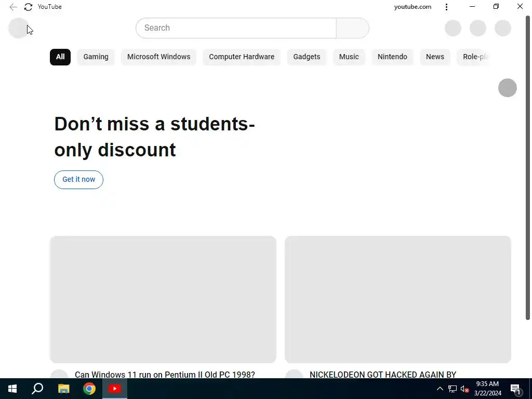Click the muted volume tray icon

click(465, 389)
